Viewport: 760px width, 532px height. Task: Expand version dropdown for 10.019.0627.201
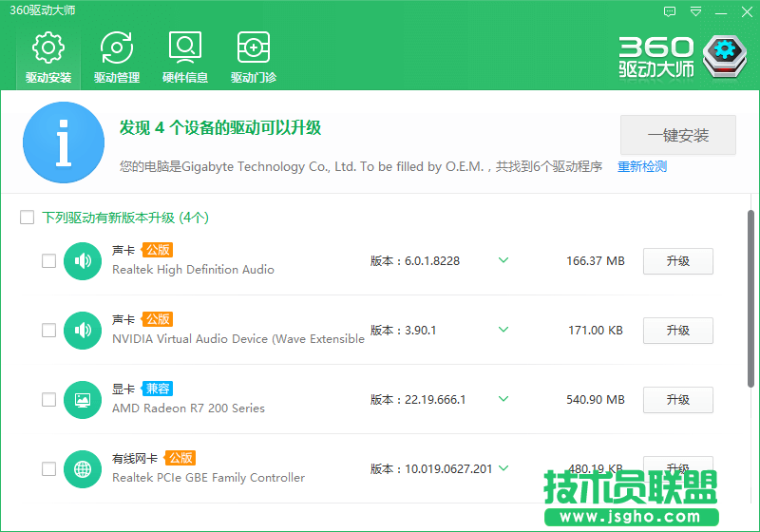coord(503,468)
